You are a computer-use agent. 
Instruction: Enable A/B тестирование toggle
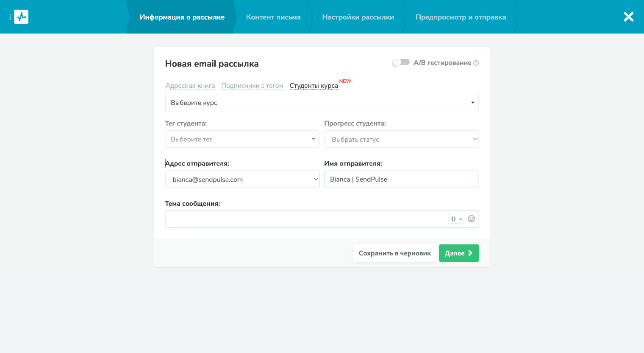(x=401, y=62)
